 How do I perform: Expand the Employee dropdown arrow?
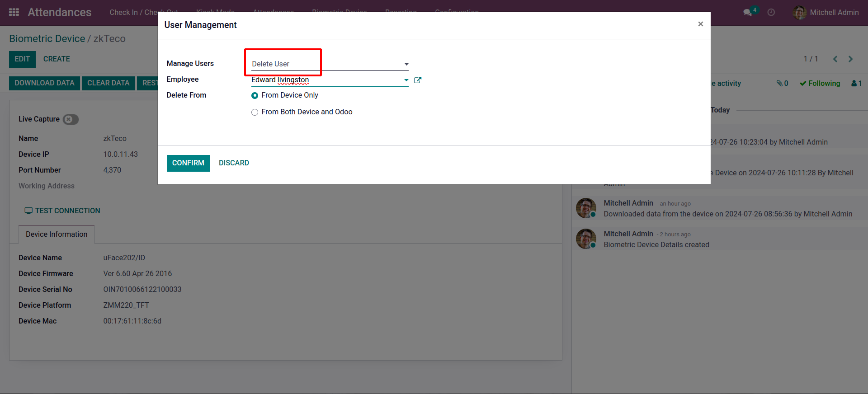coord(406,80)
